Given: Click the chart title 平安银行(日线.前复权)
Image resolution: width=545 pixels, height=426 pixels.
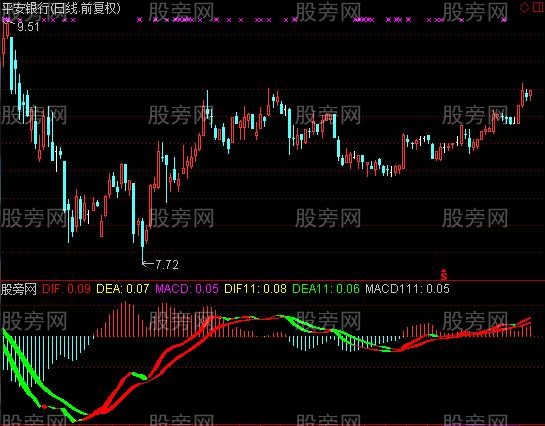Looking at the screenshot, I should point(62,8).
